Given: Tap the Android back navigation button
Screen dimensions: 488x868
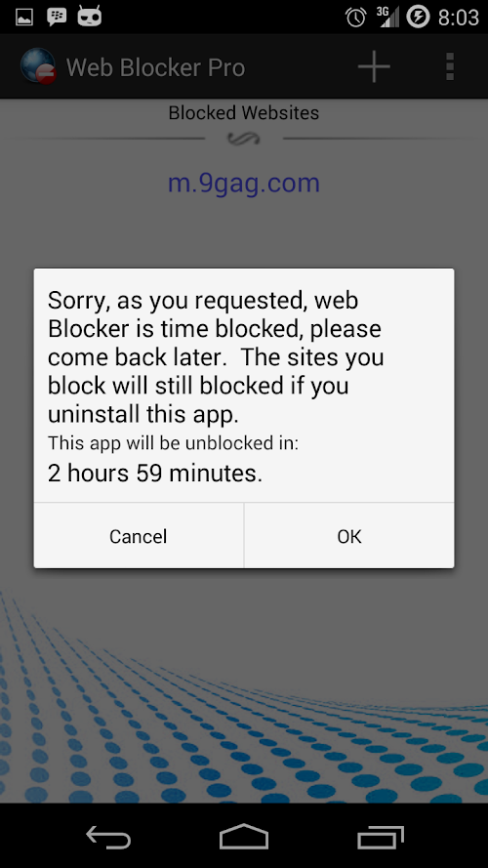Looking at the screenshot, I should click(108, 836).
